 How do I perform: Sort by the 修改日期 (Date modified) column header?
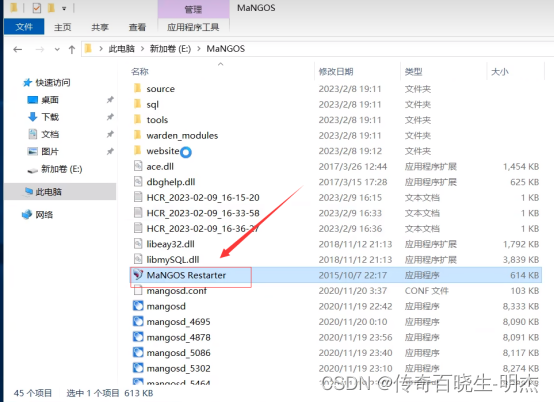(336, 72)
